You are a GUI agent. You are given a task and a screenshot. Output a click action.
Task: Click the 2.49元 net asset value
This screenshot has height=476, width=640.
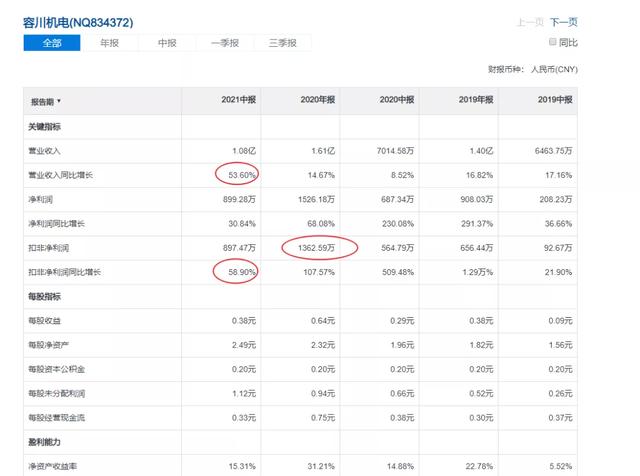[244, 345]
